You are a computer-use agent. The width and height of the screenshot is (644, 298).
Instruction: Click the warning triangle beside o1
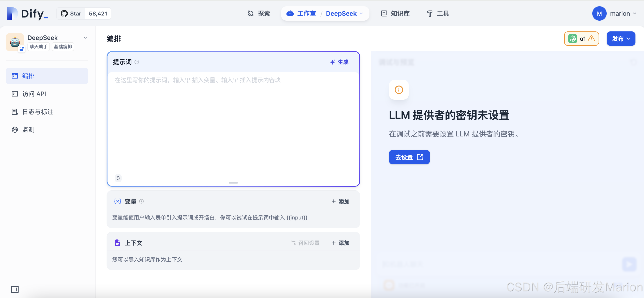pyautogui.click(x=592, y=38)
